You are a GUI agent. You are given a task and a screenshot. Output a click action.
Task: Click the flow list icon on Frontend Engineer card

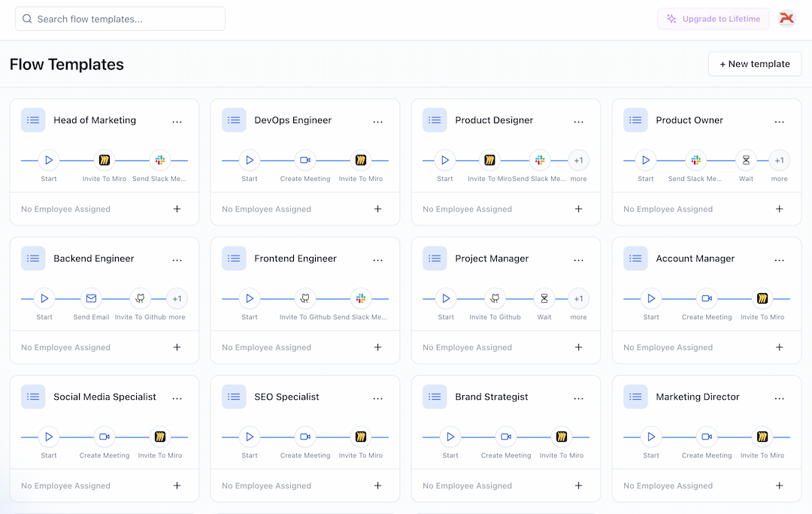tap(234, 258)
